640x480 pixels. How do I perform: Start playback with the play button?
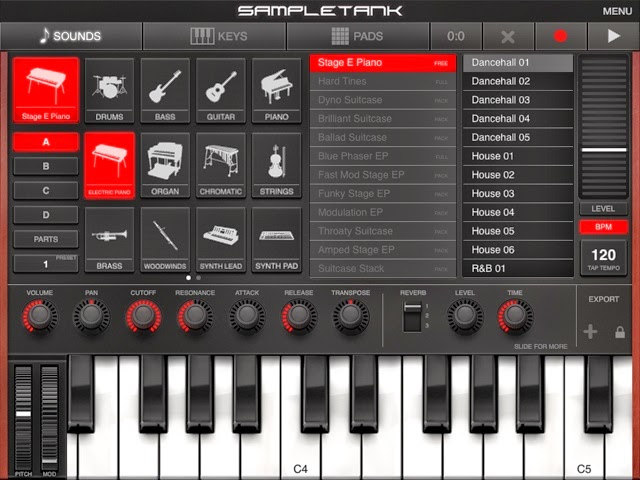click(613, 36)
